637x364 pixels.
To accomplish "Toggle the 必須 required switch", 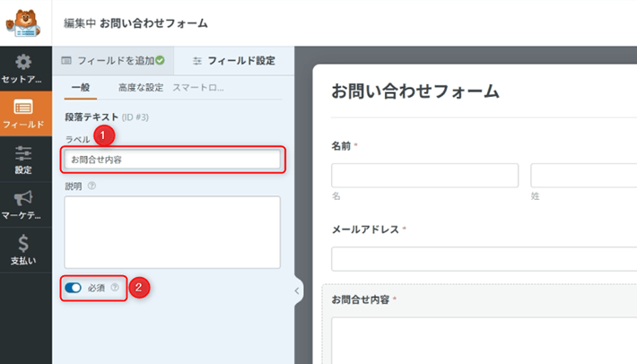I will (x=74, y=288).
